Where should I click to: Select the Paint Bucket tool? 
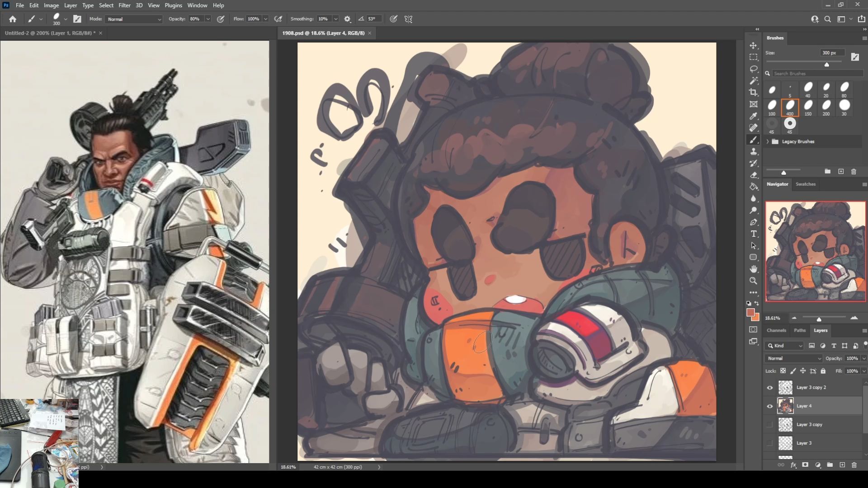tap(753, 187)
